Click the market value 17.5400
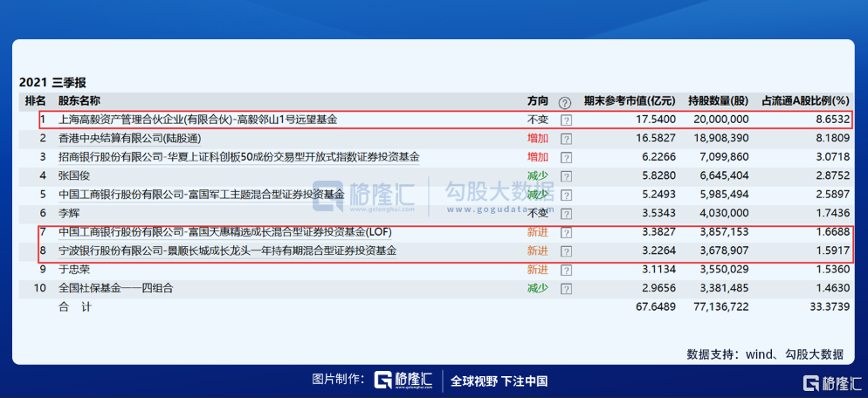Screen dimensions: 868x398 click(x=656, y=120)
